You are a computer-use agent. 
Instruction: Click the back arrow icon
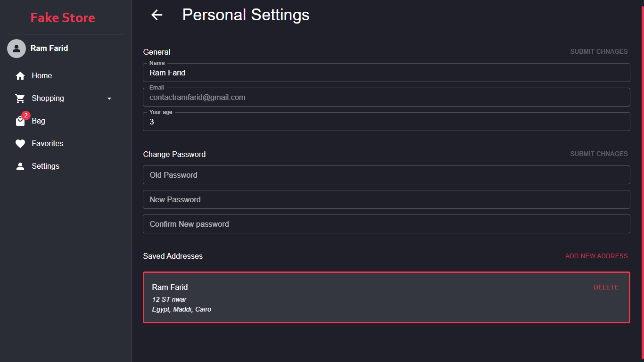(x=157, y=15)
